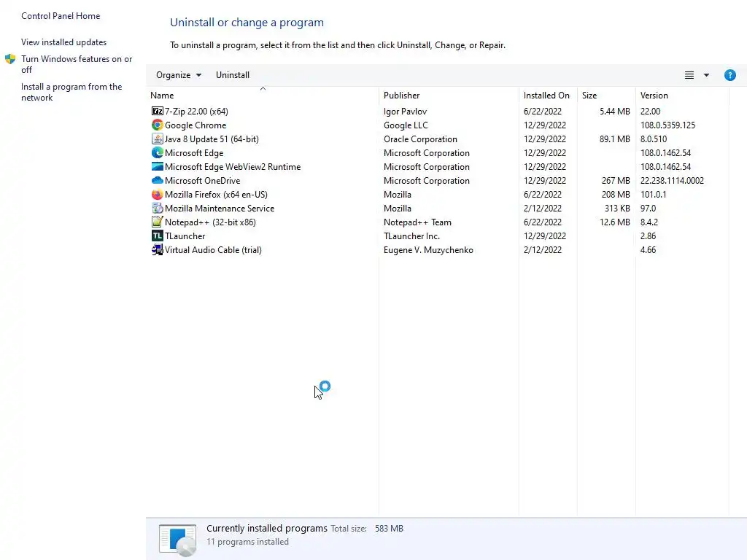Screen dimensions: 747x560
Task: Sort list by Name column header
Action: tap(162, 96)
